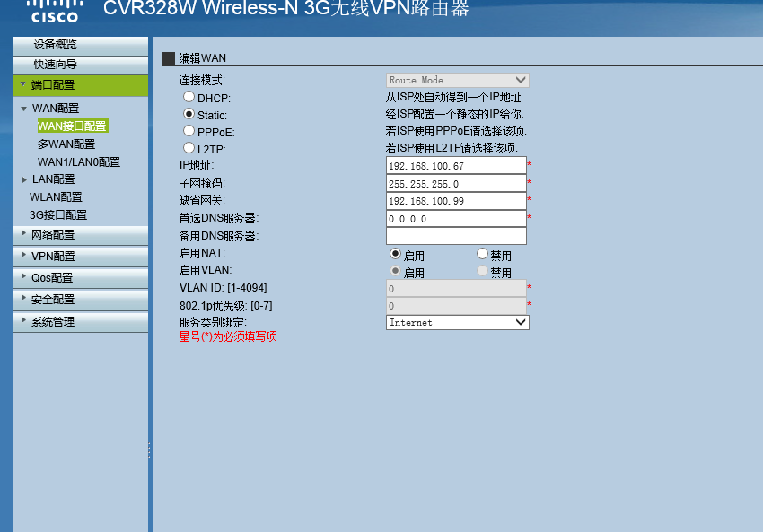Screen dimensions: 763x532
Task: Select the L2TP connection radio button
Action: [x=189, y=147]
